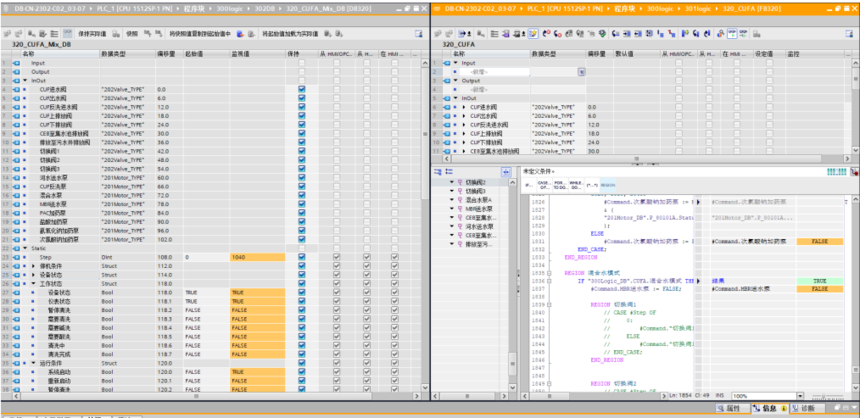860x418 pixels.
Task: Collapse the Static section in DB table
Action: coord(25,248)
